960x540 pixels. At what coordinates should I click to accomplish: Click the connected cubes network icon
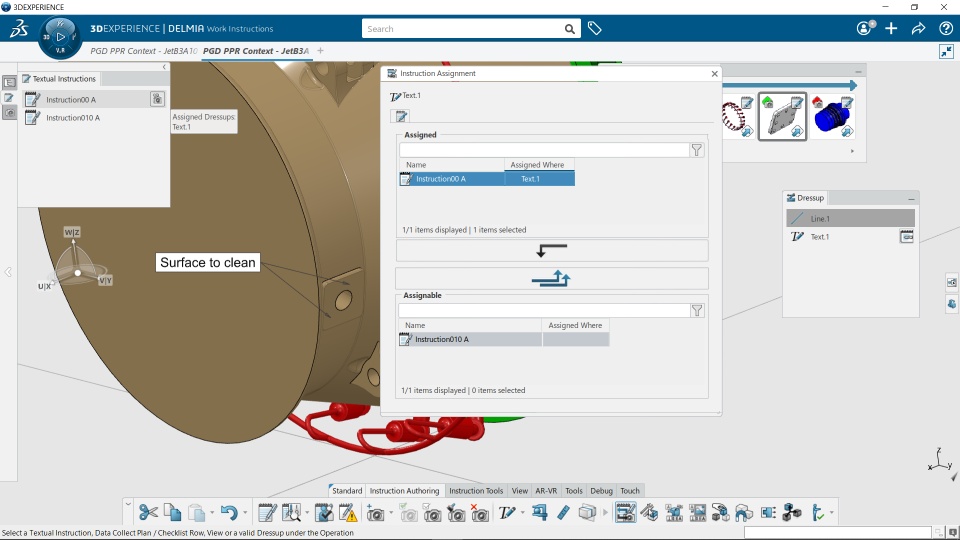(x=792, y=512)
